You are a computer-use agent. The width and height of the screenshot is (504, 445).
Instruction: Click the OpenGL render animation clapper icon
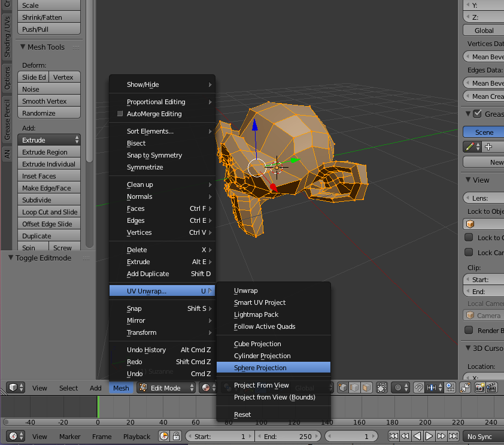491,388
